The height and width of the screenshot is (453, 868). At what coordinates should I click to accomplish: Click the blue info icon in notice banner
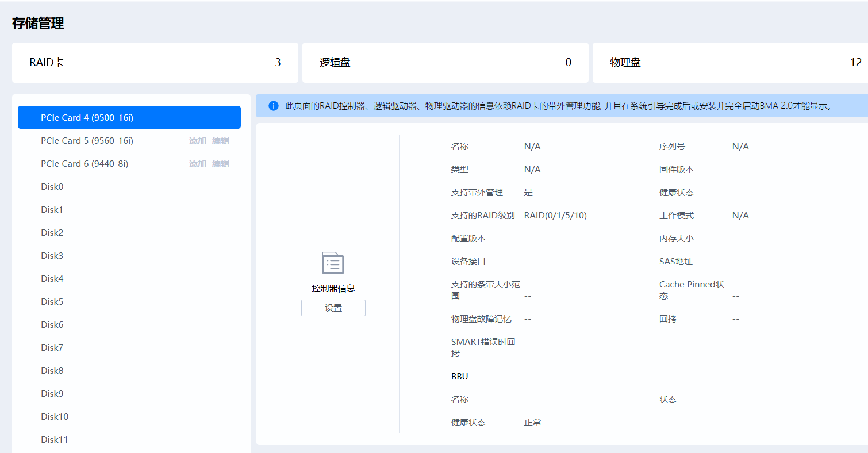(274, 106)
